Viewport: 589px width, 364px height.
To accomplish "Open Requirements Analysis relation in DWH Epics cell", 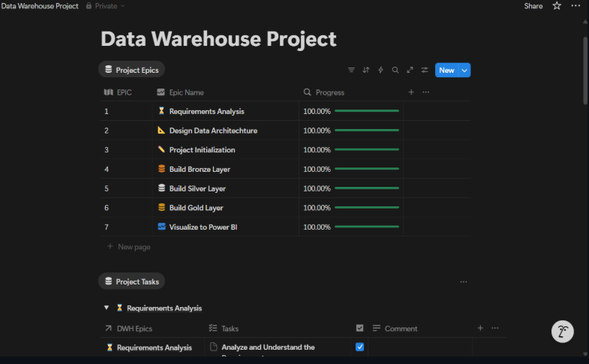I will [149, 347].
